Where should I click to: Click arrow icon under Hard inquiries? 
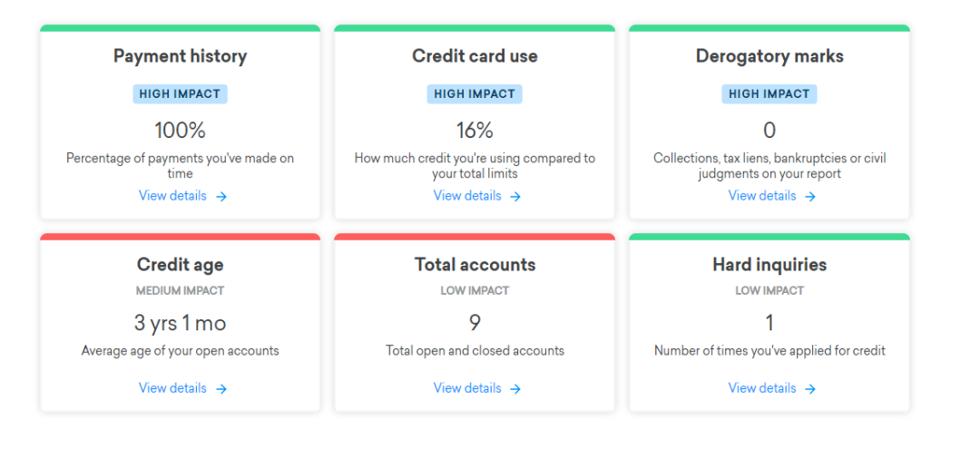point(810,389)
